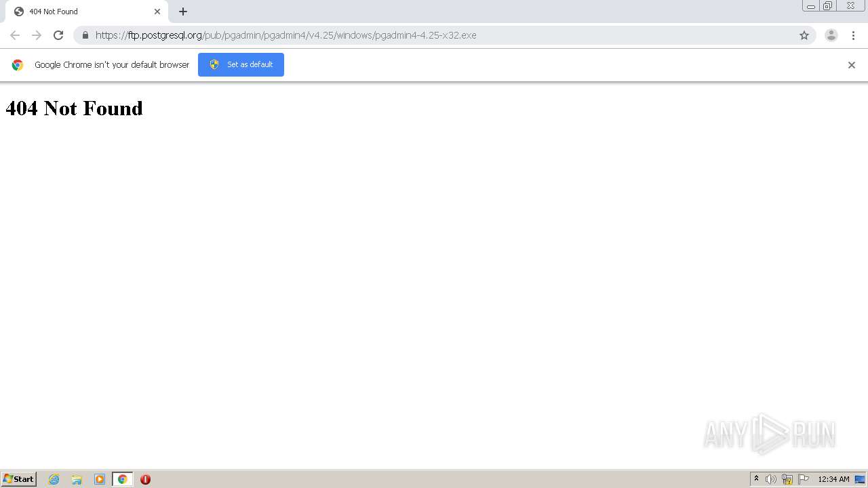Minimize the Chrome window
This screenshot has width=868, height=488.
pos(811,6)
